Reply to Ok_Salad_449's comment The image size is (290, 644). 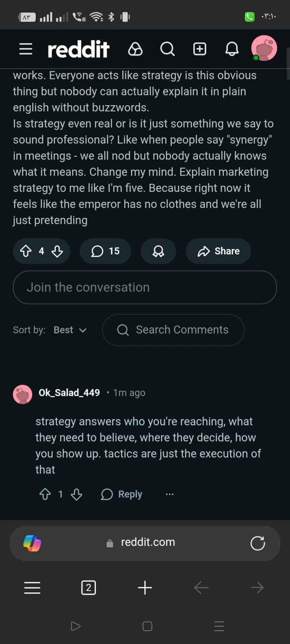point(122,495)
